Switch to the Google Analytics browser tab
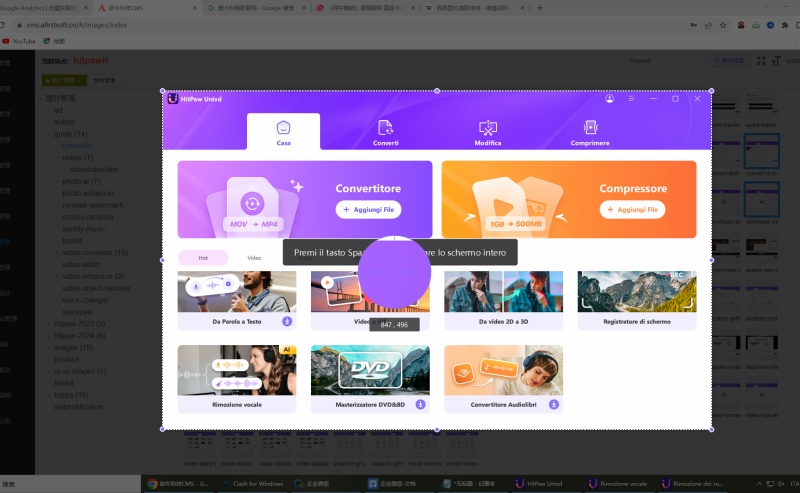800x493 pixels. (42, 8)
